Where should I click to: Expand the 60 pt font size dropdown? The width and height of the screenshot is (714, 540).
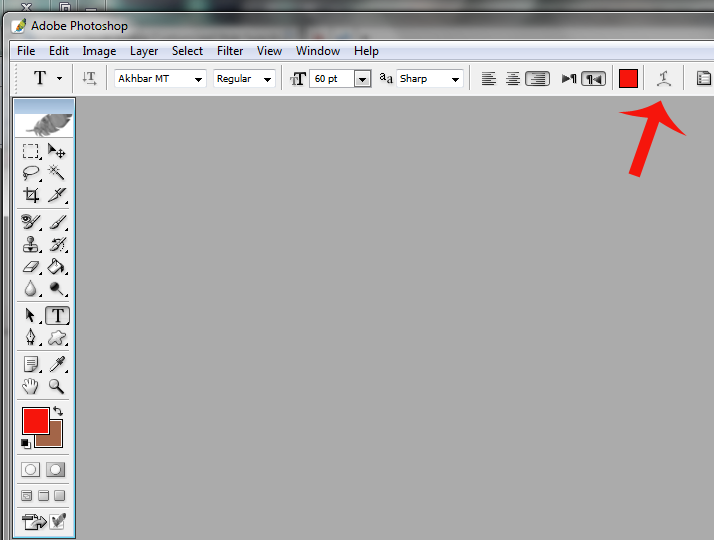tap(362, 79)
